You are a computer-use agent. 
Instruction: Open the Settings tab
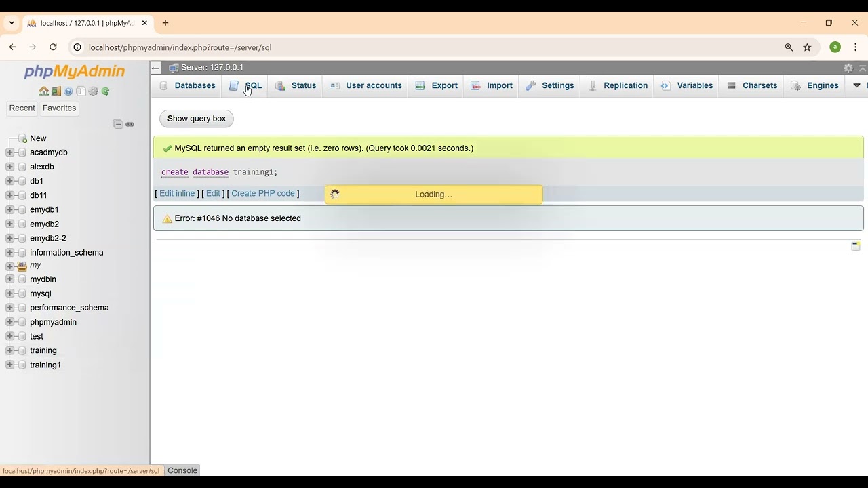pos(551,85)
